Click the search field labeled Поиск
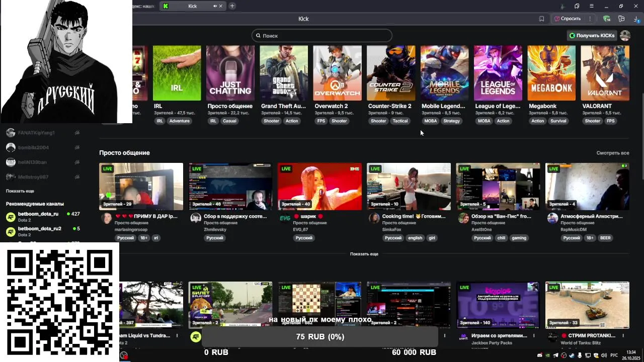 [322, 36]
